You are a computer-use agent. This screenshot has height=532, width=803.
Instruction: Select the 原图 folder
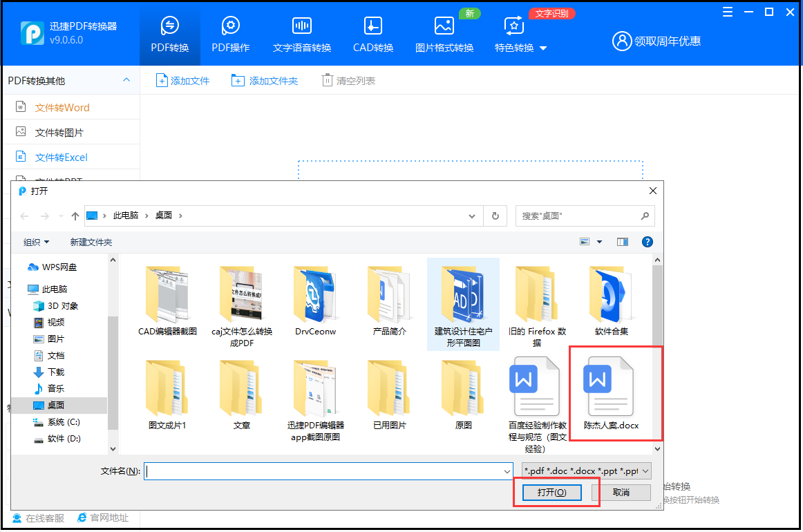pyautogui.click(x=463, y=395)
